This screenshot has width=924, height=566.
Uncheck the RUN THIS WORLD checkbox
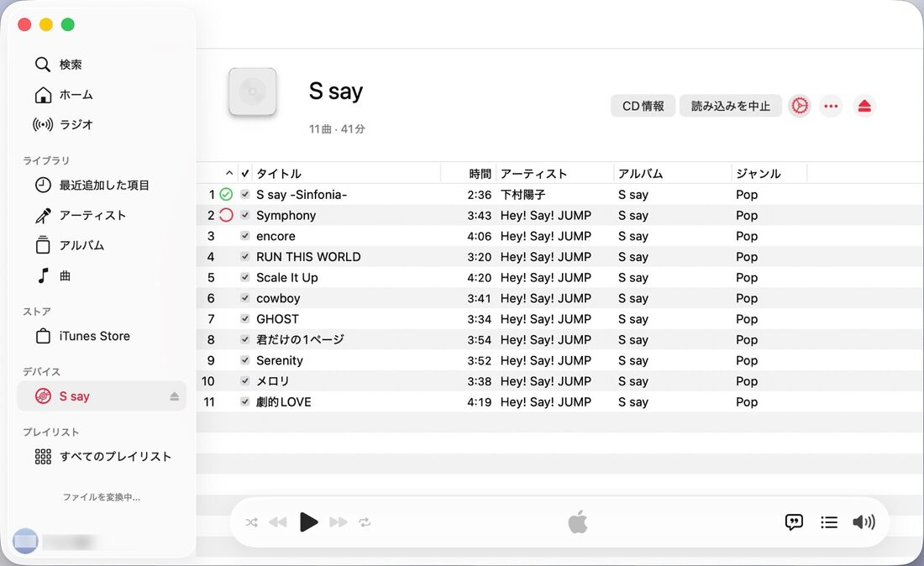pyautogui.click(x=244, y=257)
